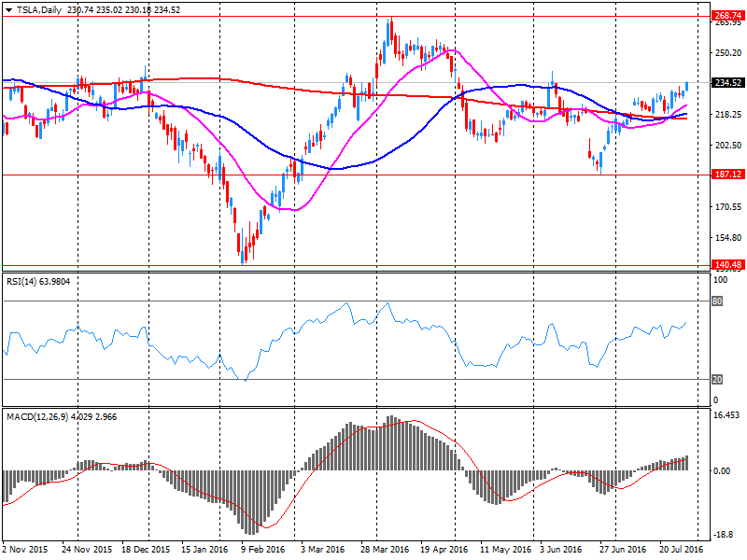This screenshot has width=747, height=560.
Task: Click the MACD scale value -18.8
Action: pos(723,535)
